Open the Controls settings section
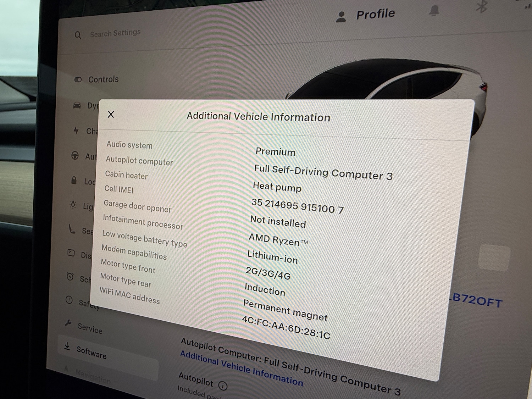The width and height of the screenshot is (532, 399). (x=103, y=79)
